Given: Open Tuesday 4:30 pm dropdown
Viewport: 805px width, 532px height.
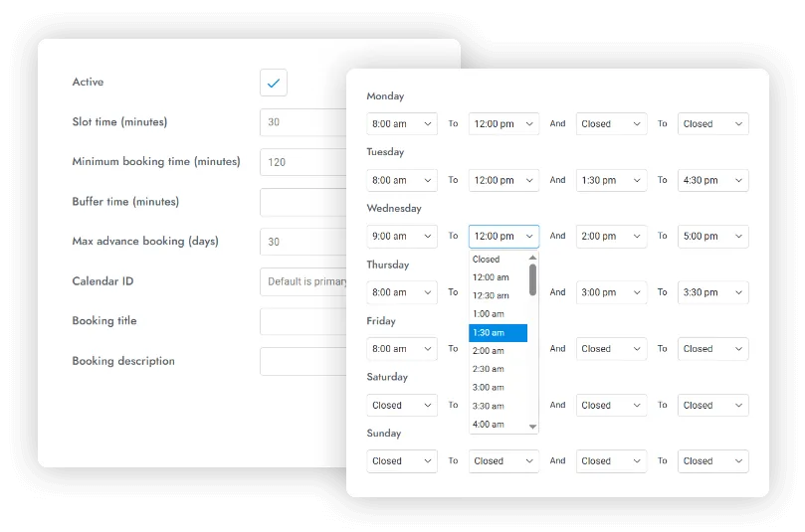Looking at the screenshot, I should point(713,180).
